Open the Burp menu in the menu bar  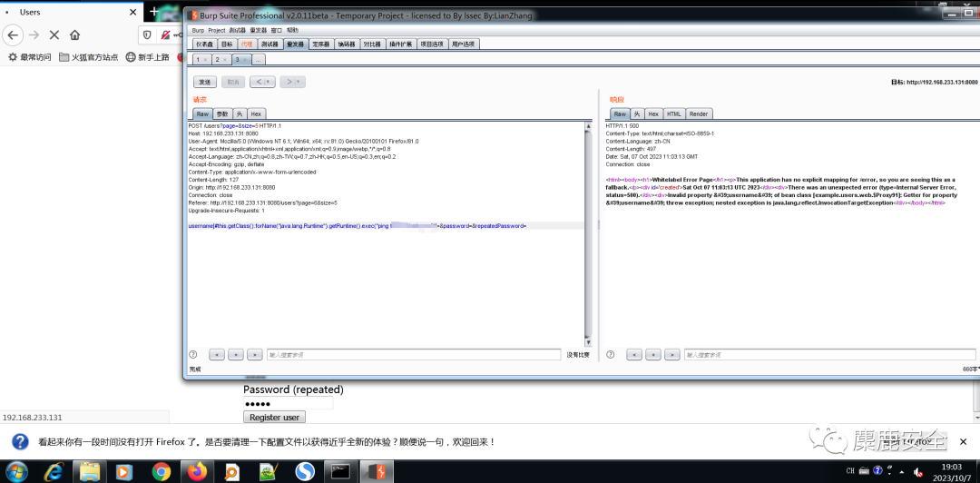pos(198,30)
